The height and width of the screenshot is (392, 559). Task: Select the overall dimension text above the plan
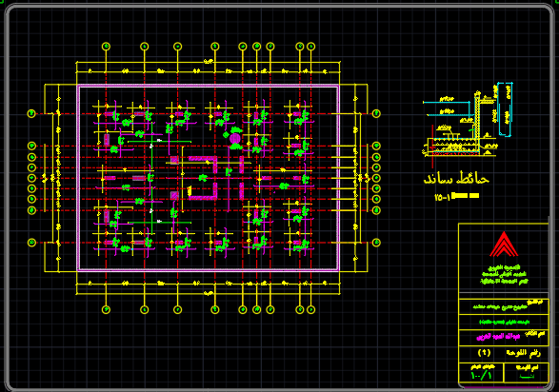[209, 61]
